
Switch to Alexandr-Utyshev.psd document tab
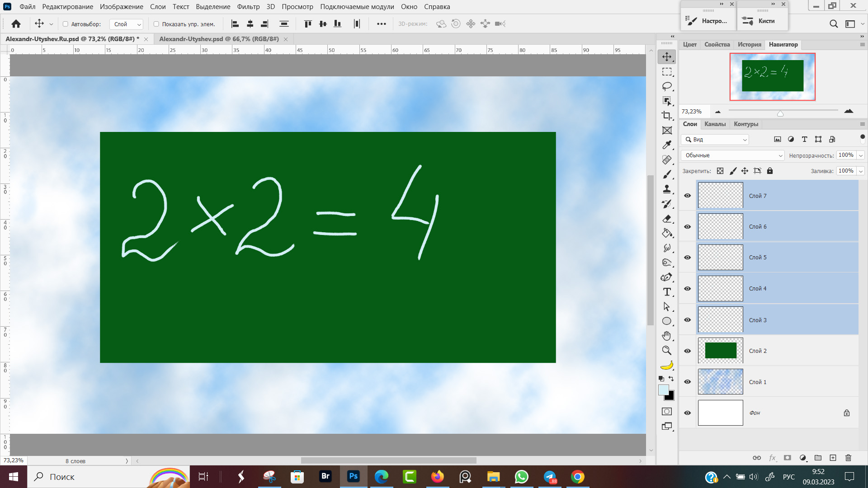pos(219,39)
